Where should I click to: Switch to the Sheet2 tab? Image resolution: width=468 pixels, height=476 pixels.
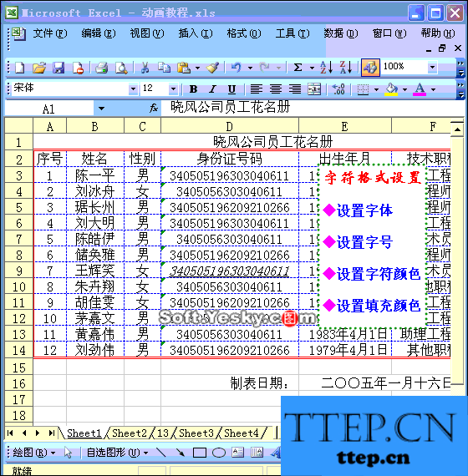click(x=130, y=433)
